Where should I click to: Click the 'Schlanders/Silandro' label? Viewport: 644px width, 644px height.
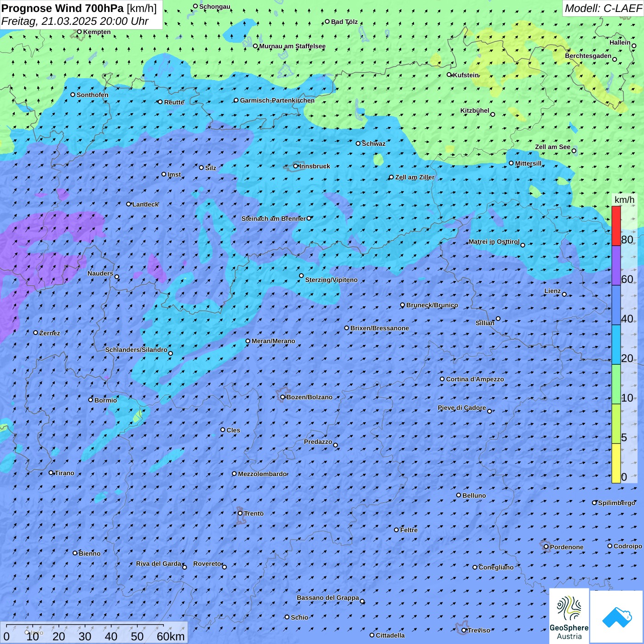(x=136, y=350)
